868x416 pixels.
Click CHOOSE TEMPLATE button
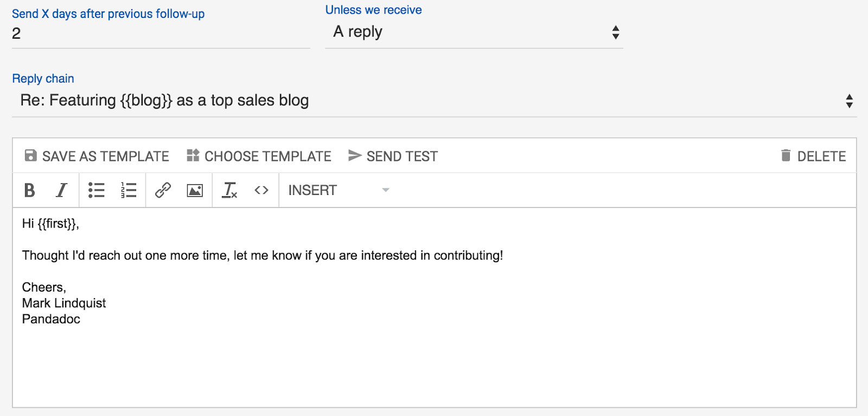tap(267, 156)
